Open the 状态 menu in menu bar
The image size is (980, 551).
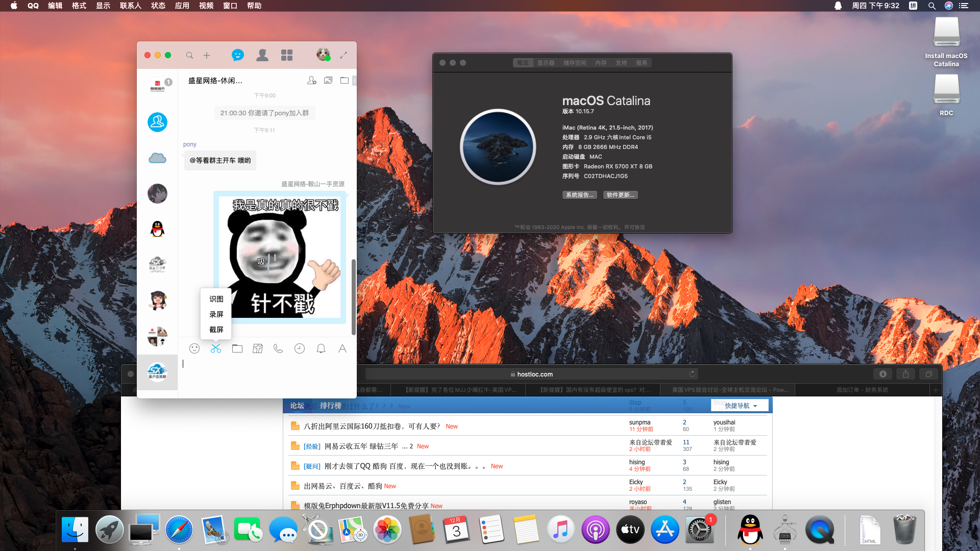click(x=158, y=6)
